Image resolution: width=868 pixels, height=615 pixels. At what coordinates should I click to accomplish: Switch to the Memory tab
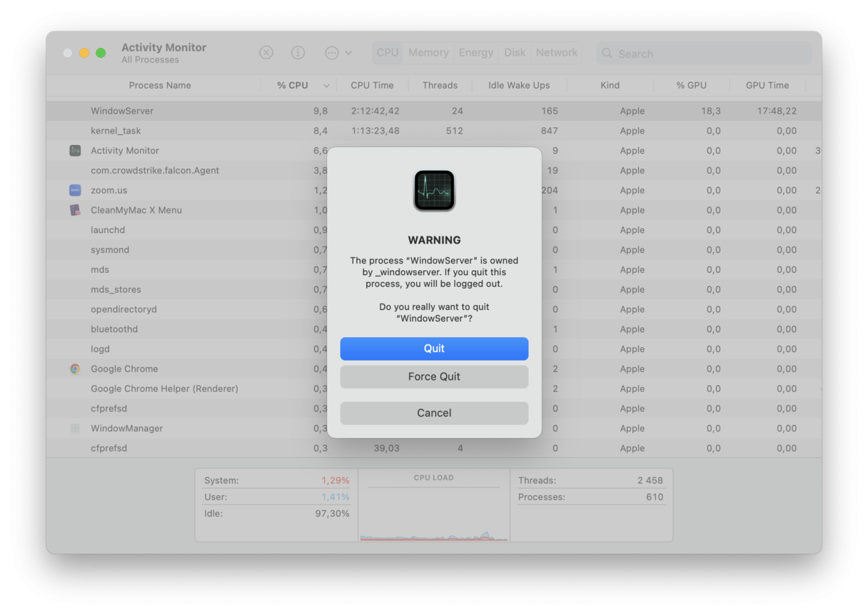click(x=428, y=52)
